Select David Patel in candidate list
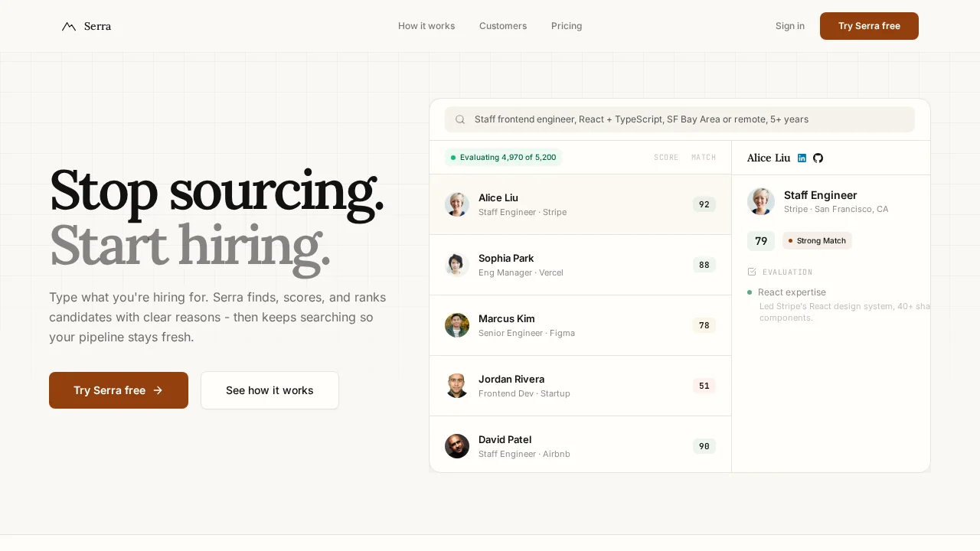 [x=580, y=445]
